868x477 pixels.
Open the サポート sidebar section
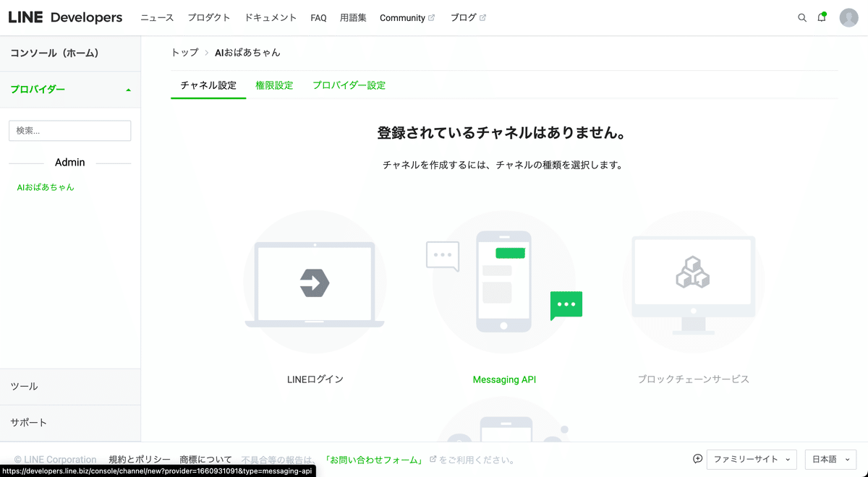pyautogui.click(x=70, y=423)
